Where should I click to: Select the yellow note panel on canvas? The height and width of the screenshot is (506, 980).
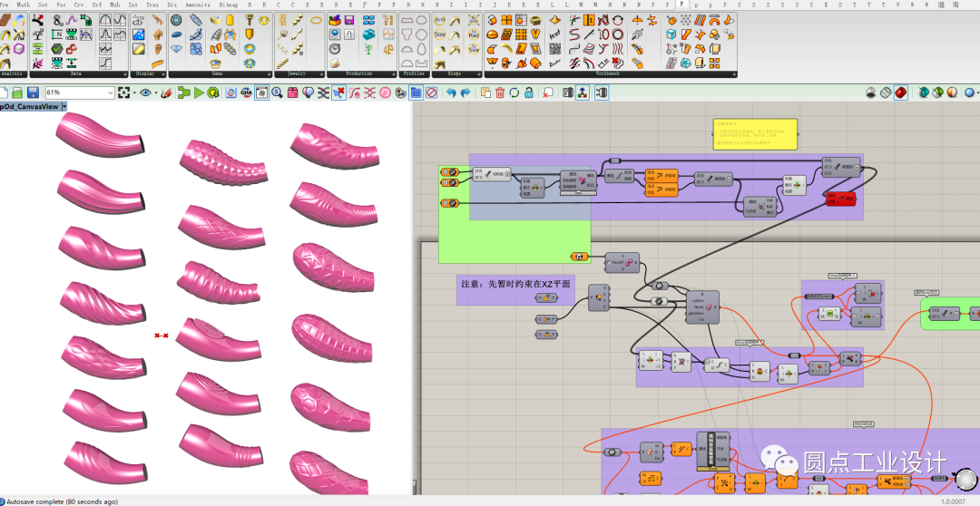tap(754, 133)
